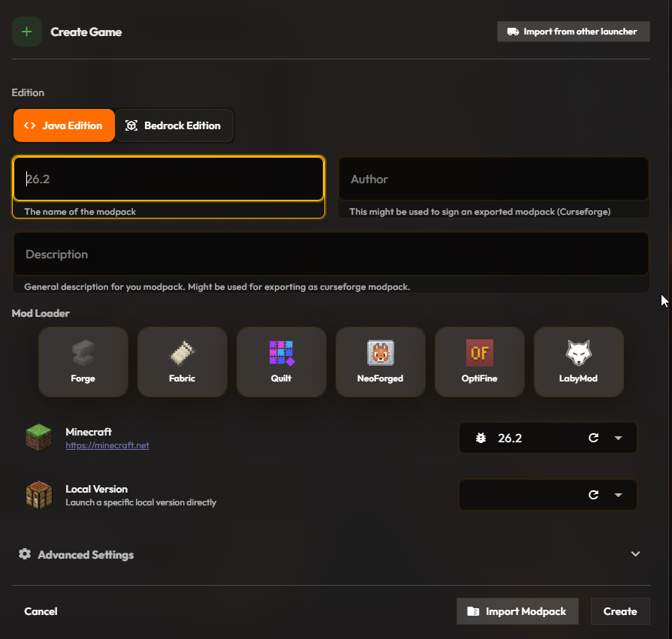The width and height of the screenshot is (672, 639).
Task: Click the Mod Loader heading
Action: tap(41, 313)
